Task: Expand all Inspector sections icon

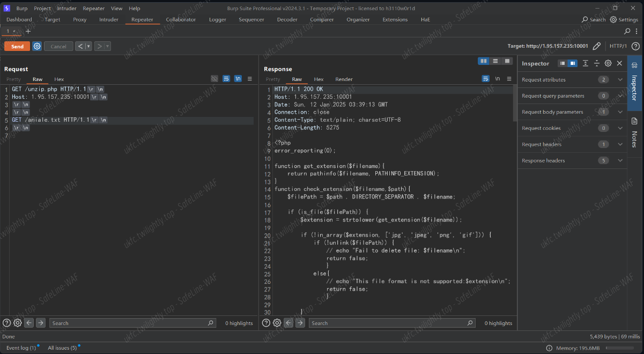Action: pyautogui.click(x=585, y=63)
